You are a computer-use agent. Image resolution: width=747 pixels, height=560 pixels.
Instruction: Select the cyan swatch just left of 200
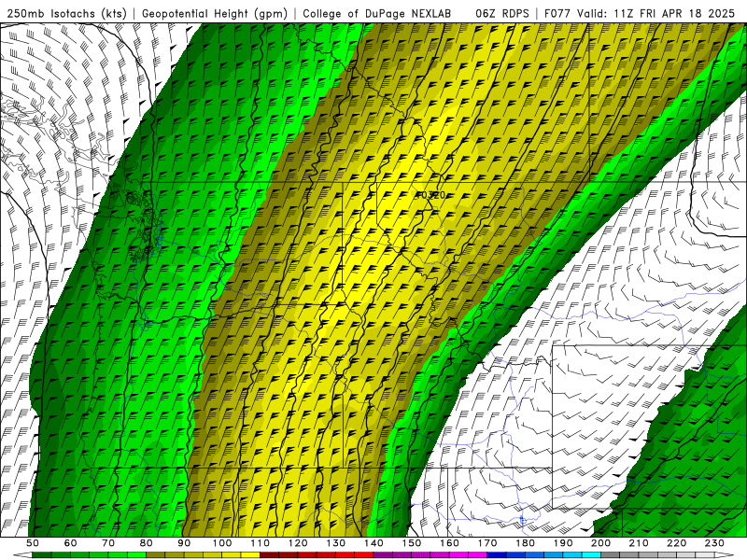[x=591, y=555]
